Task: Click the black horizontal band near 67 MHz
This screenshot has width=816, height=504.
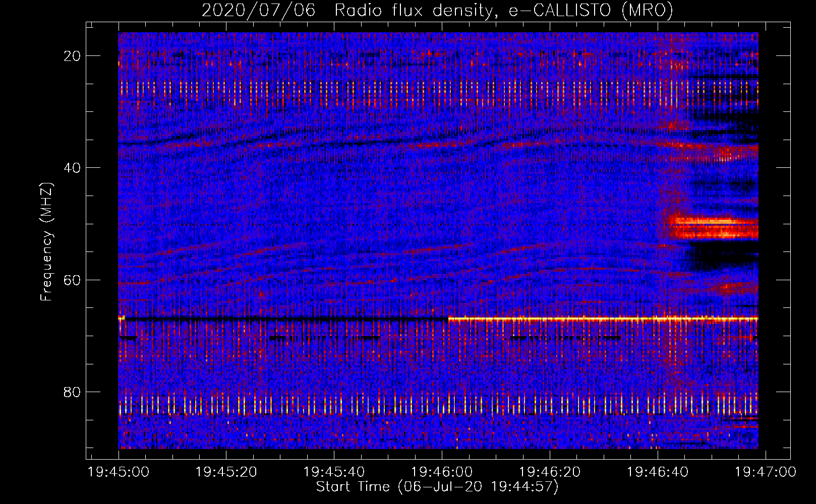Action: 286,319
